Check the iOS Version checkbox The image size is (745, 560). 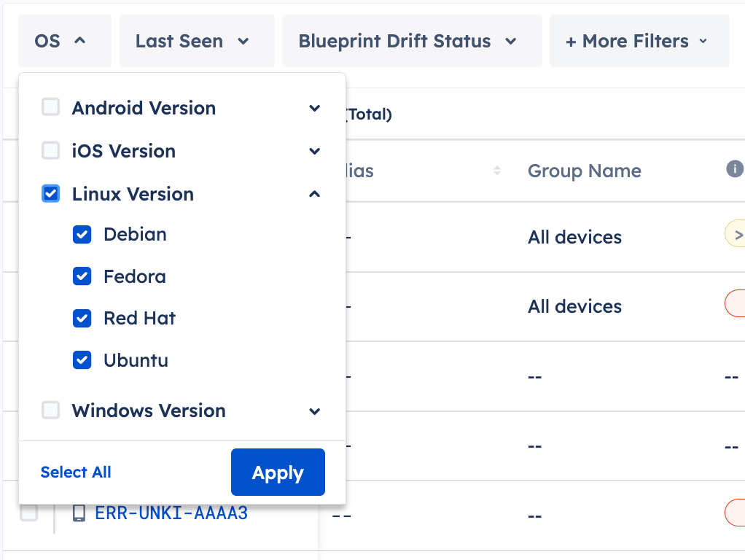coord(51,150)
